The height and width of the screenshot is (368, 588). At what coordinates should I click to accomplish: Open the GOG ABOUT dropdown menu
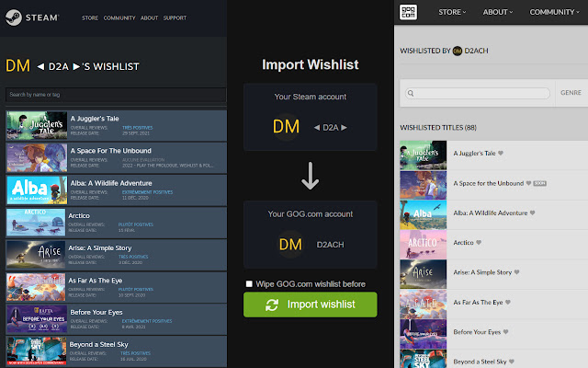point(498,12)
